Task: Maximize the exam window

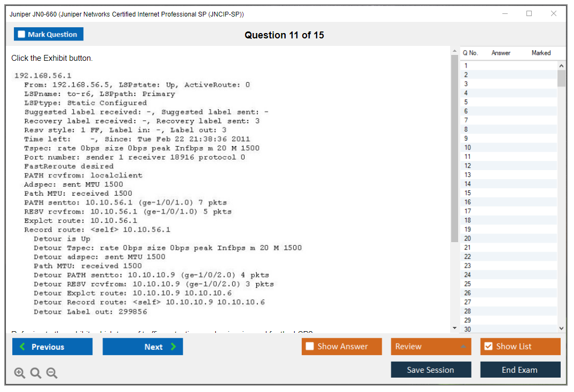Action: (529, 14)
